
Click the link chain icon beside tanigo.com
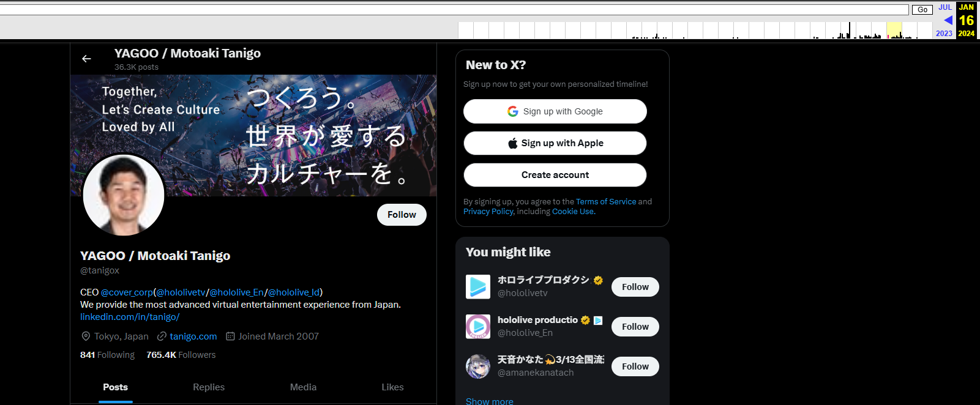tap(162, 336)
